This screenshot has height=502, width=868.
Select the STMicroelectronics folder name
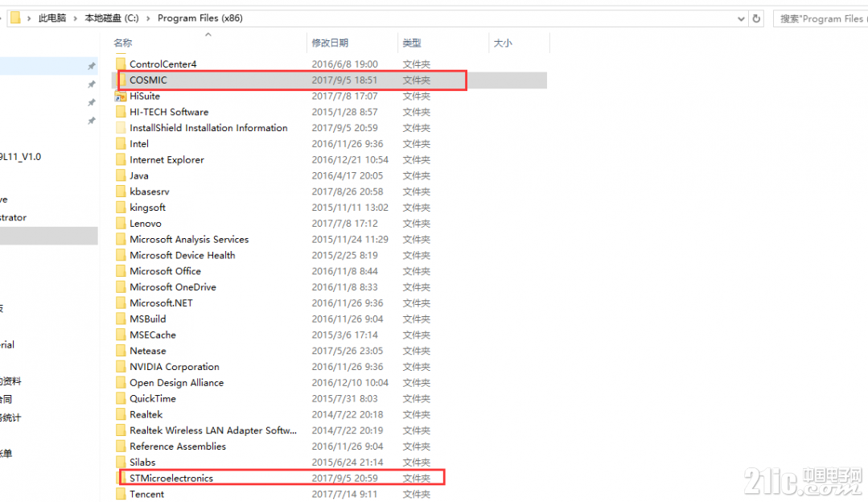171,478
